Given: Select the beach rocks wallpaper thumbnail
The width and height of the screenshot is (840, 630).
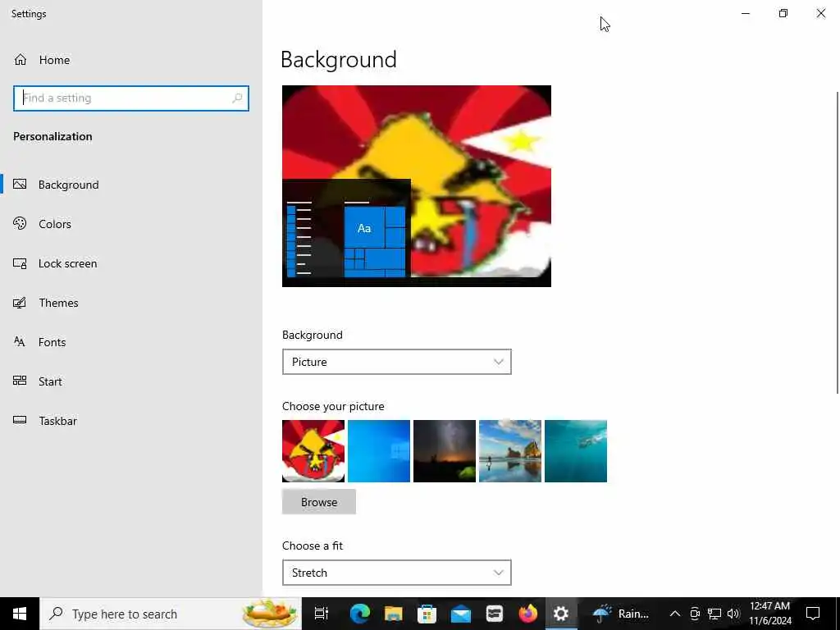Looking at the screenshot, I should click(x=510, y=451).
